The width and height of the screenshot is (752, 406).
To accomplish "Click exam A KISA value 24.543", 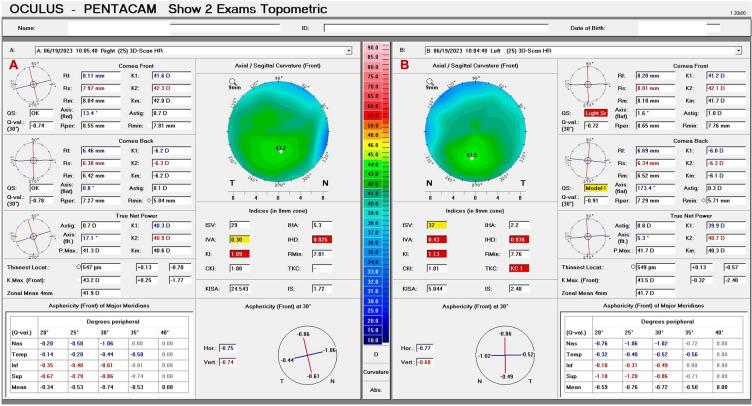I will 239,289.
